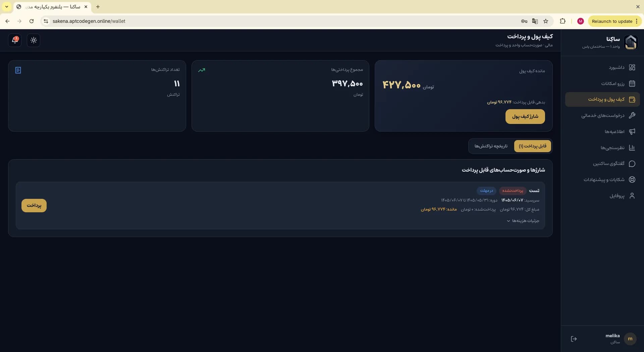Click the logout icon next to melika
Viewport: 644px width, 352px height.
(x=574, y=339)
